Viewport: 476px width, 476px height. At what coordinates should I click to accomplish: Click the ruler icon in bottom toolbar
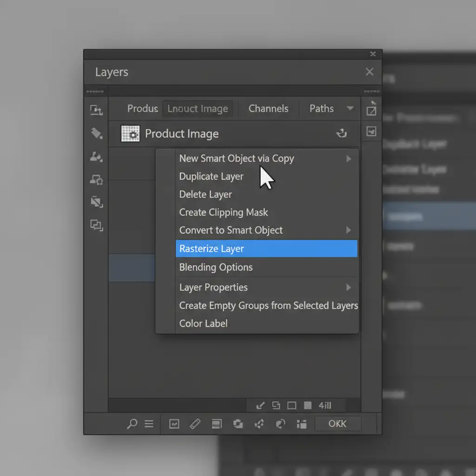click(x=195, y=423)
